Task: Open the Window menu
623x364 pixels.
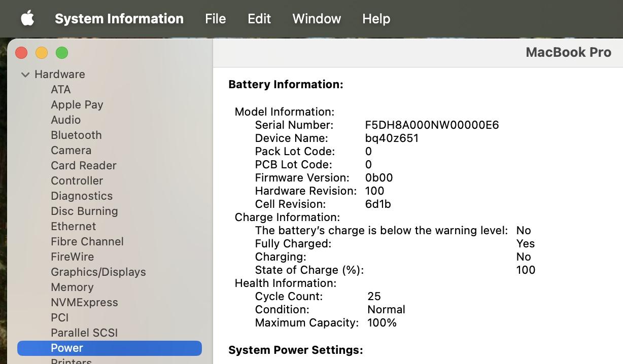Action: (317, 19)
